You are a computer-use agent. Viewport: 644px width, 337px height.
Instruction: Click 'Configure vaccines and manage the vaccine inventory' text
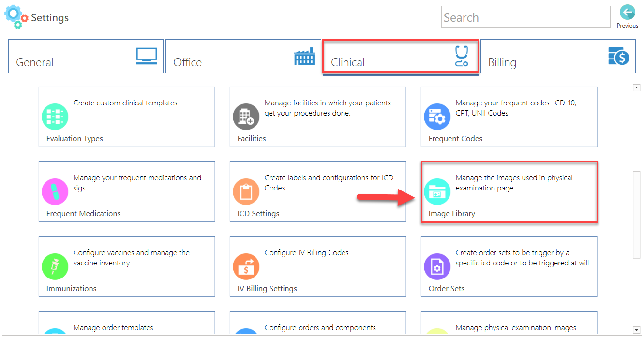(132, 258)
